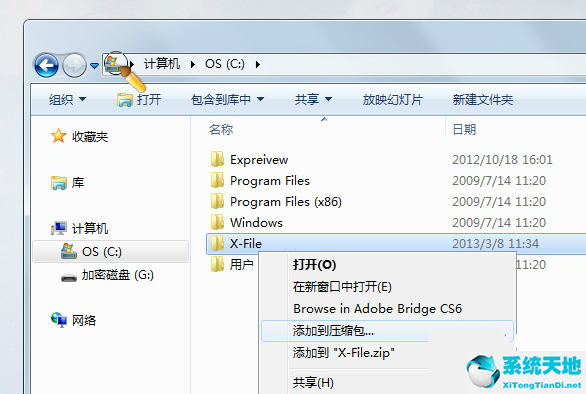
Task: Click 放映幻灯片 in toolbar
Action: point(392,99)
